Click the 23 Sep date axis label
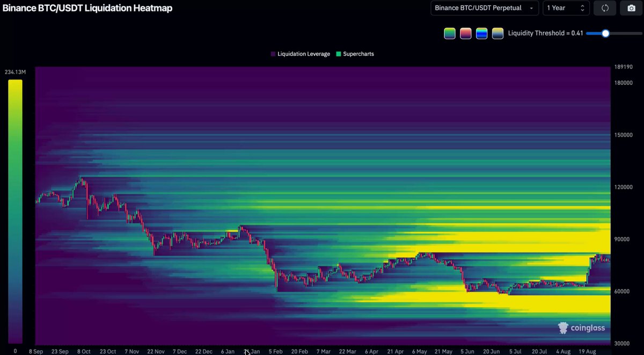The image size is (644, 355). 60,351
